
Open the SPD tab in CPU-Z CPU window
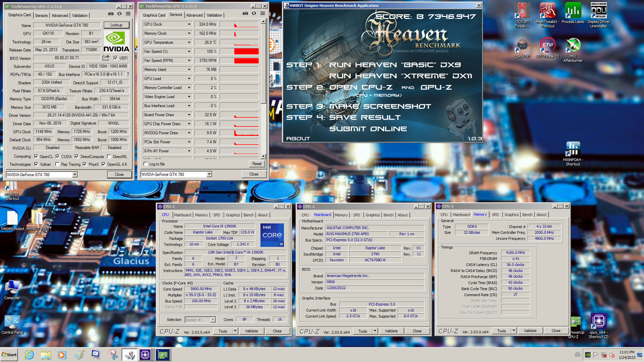pos(217,215)
